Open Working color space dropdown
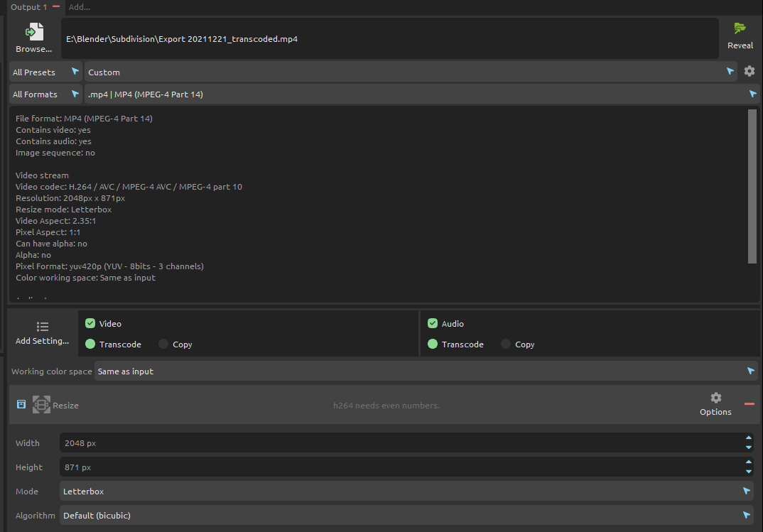The image size is (763, 532). point(426,371)
